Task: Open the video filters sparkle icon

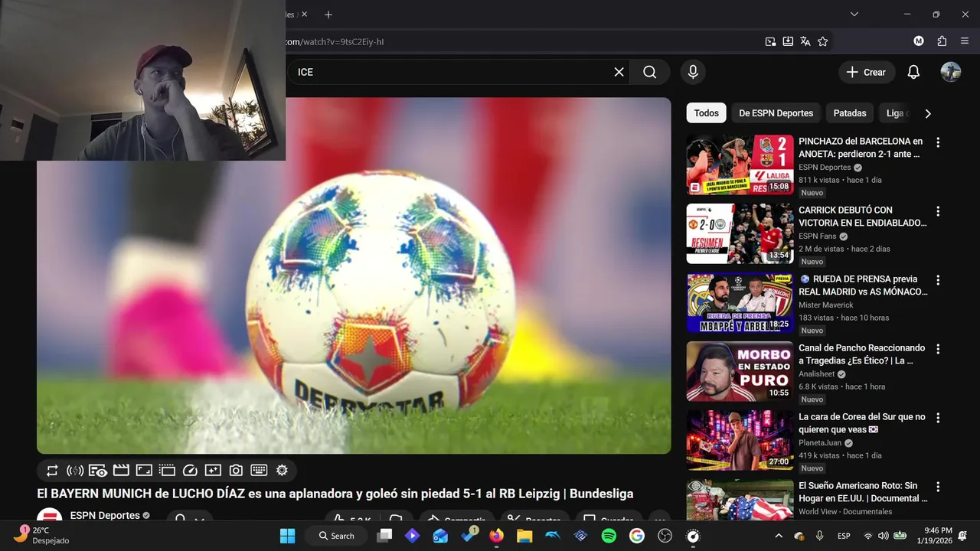Action: (213, 471)
